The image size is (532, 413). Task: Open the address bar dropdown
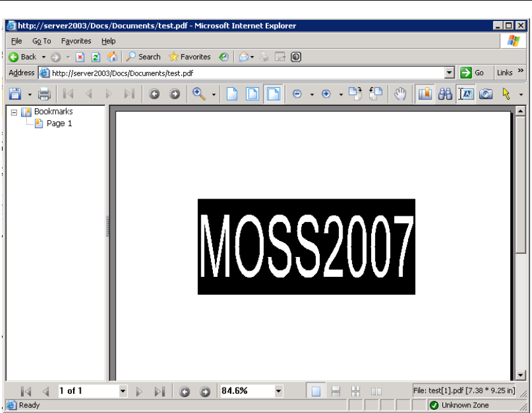pos(449,73)
